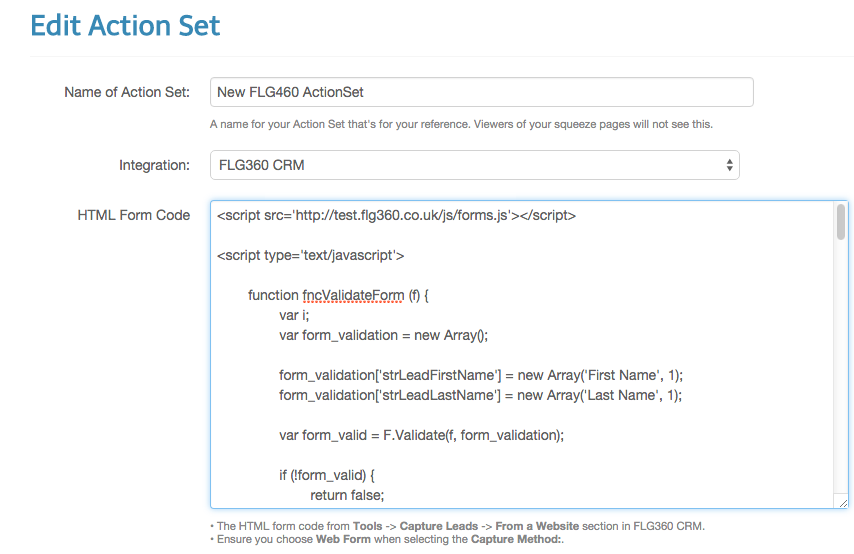Click the HTML Form Code scrollbar thumb
The width and height of the screenshot is (854, 554).
pos(841,222)
